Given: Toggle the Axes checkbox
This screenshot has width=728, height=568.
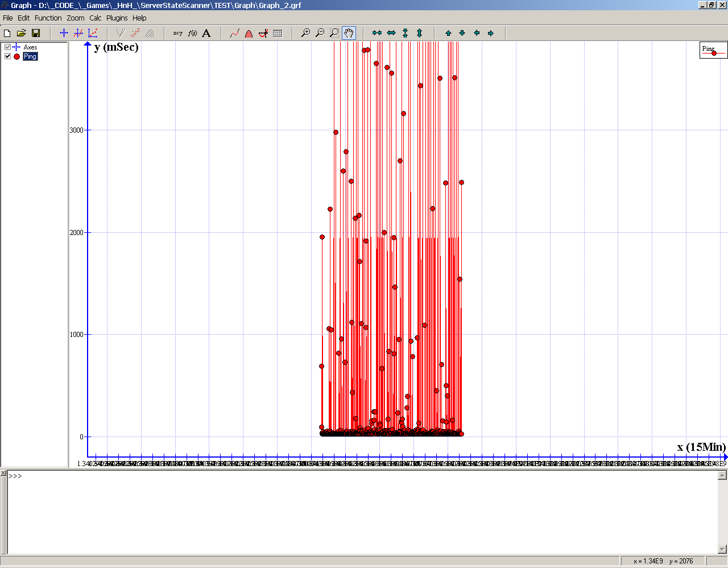Looking at the screenshot, I should click(7, 47).
